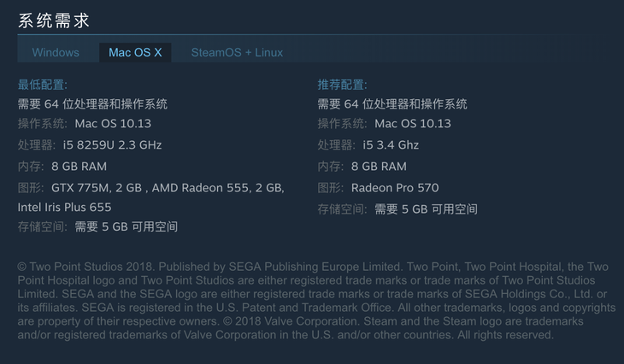Click the 最低配置 column label
The width and height of the screenshot is (624, 364).
point(43,85)
